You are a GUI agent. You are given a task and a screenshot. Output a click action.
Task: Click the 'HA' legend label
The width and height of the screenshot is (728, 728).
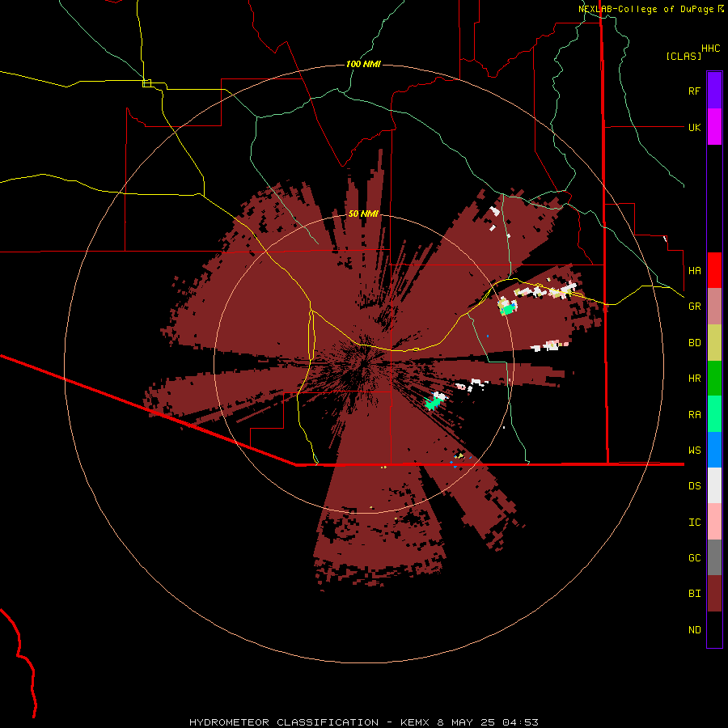tap(694, 271)
